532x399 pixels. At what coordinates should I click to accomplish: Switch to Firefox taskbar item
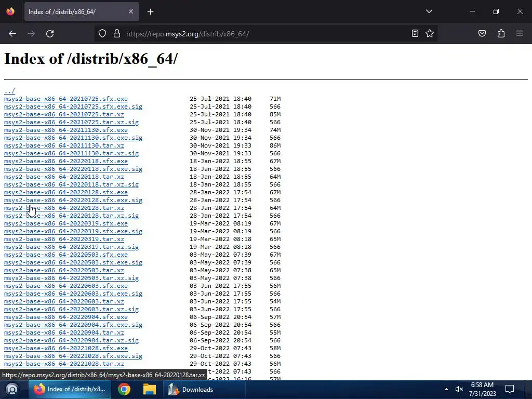70,390
